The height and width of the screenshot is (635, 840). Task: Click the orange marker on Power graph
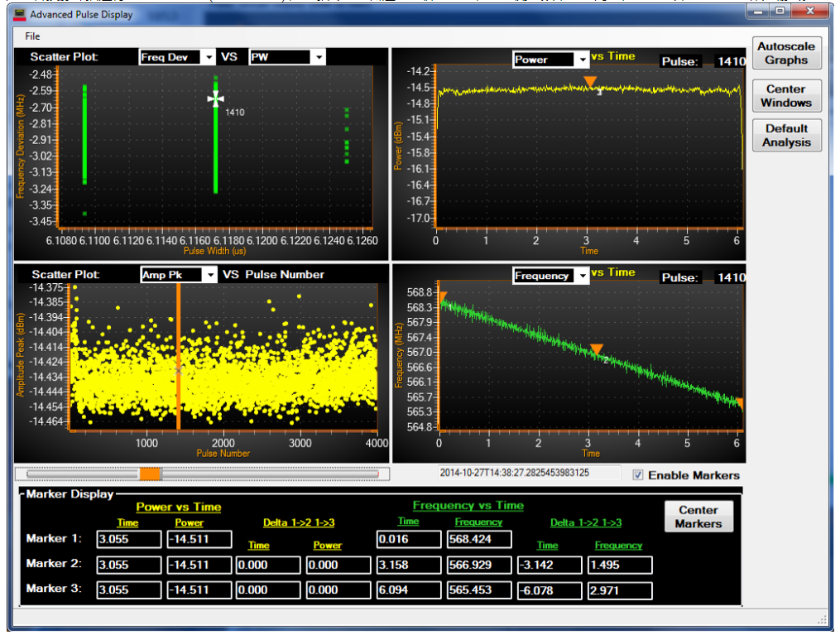click(x=589, y=81)
